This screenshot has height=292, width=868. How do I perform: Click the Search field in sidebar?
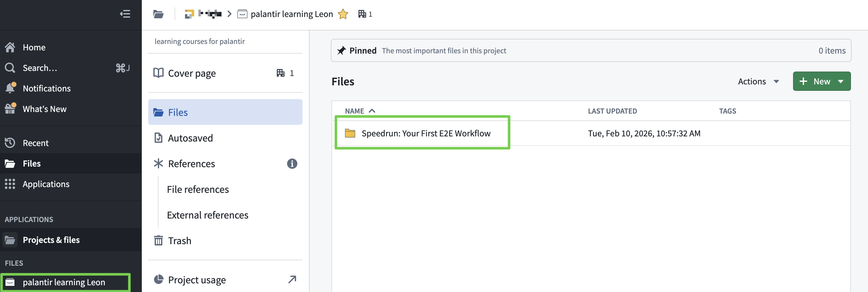coord(40,68)
